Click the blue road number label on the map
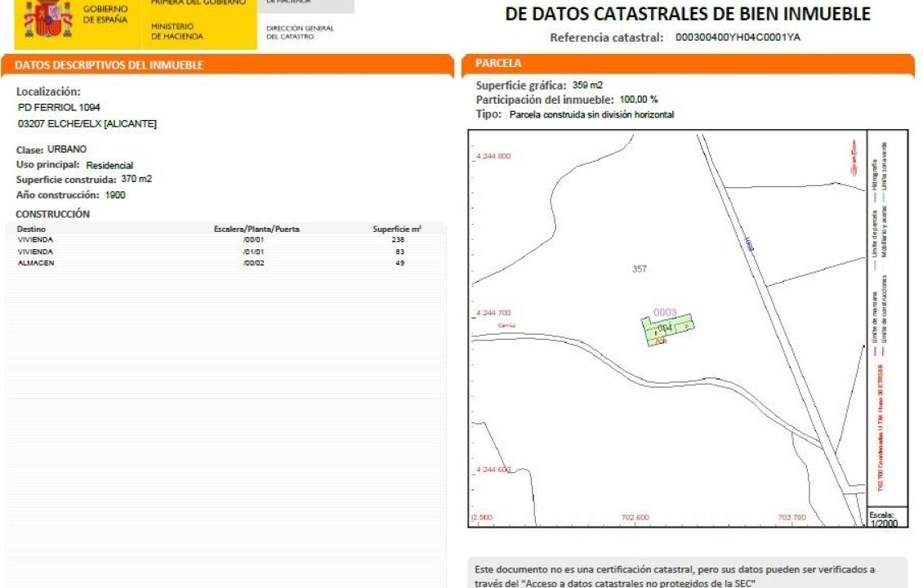Viewport: 923px width, 588px height. point(749,244)
